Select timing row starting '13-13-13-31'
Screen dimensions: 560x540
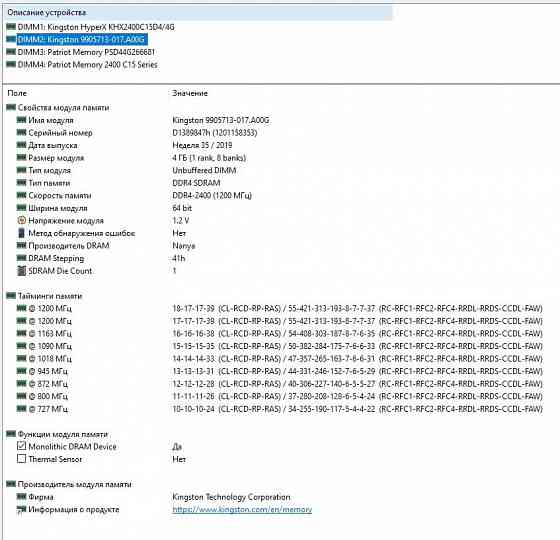coord(357,371)
